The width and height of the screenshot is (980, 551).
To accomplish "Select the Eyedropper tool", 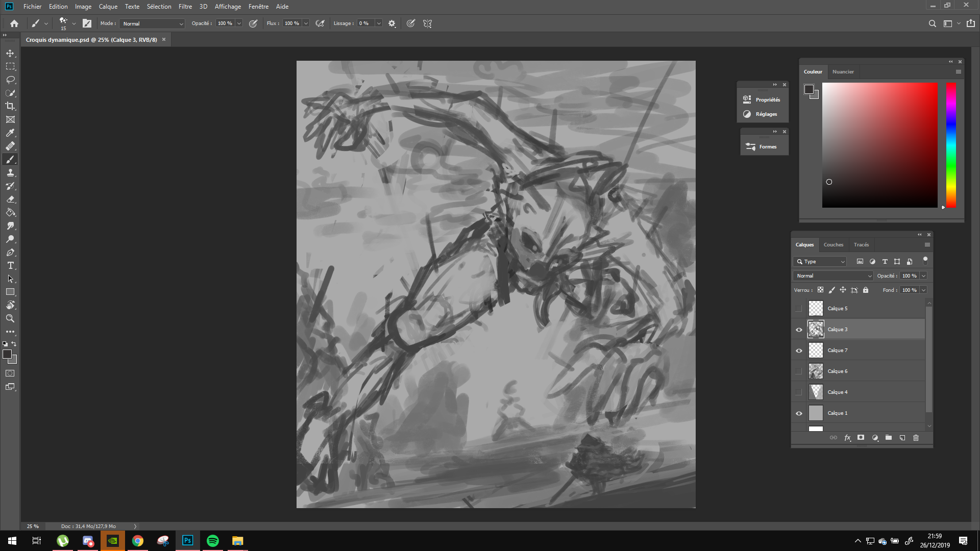I will (10, 133).
